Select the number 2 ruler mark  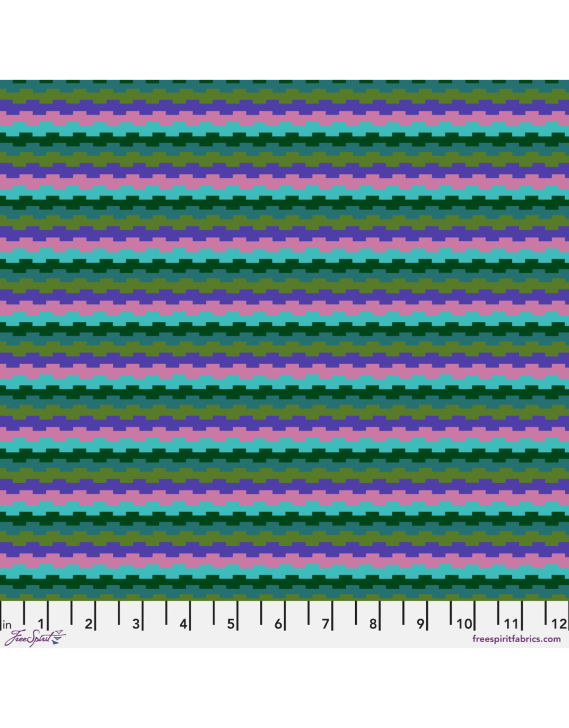[x=88, y=623]
